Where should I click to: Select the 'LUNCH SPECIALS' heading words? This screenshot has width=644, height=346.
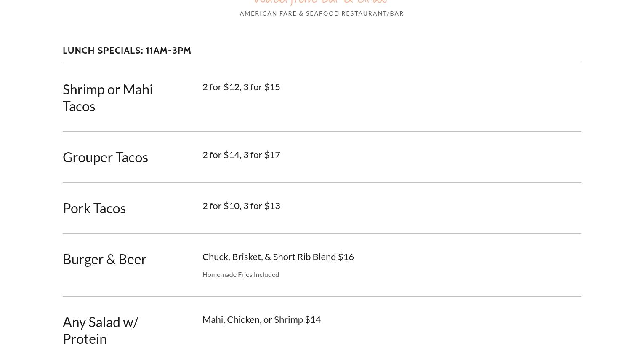[x=102, y=51]
